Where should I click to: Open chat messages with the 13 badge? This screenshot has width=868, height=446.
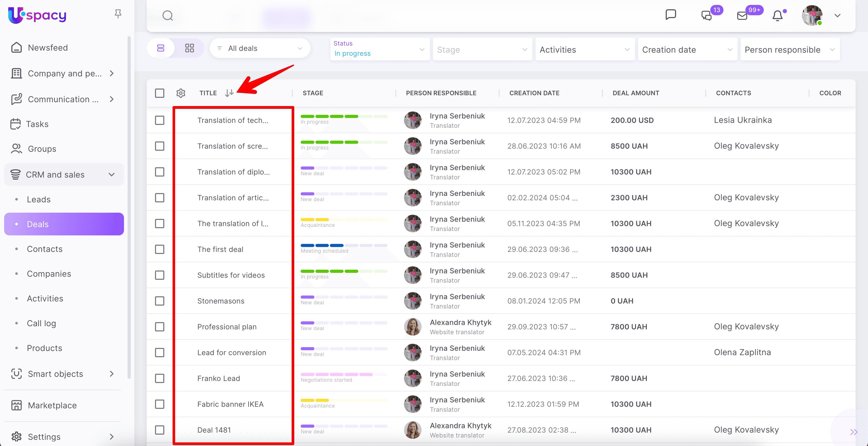[706, 15]
